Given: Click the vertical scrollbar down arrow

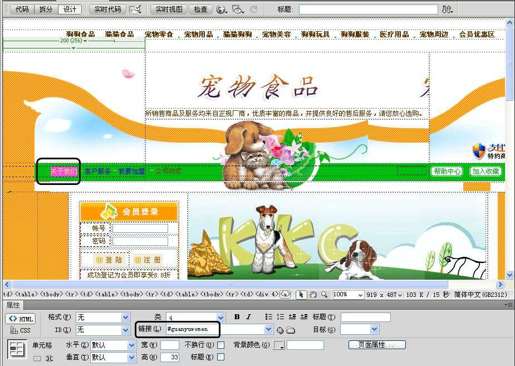Looking at the screenshot, I should click(509, 275).
